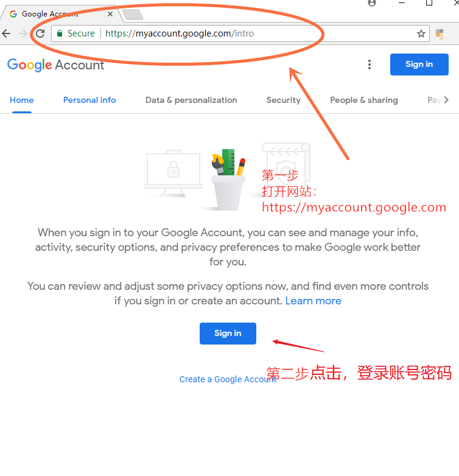Click the Chrome profile avatar icon
459x476 pixels.
coord(372,2)
